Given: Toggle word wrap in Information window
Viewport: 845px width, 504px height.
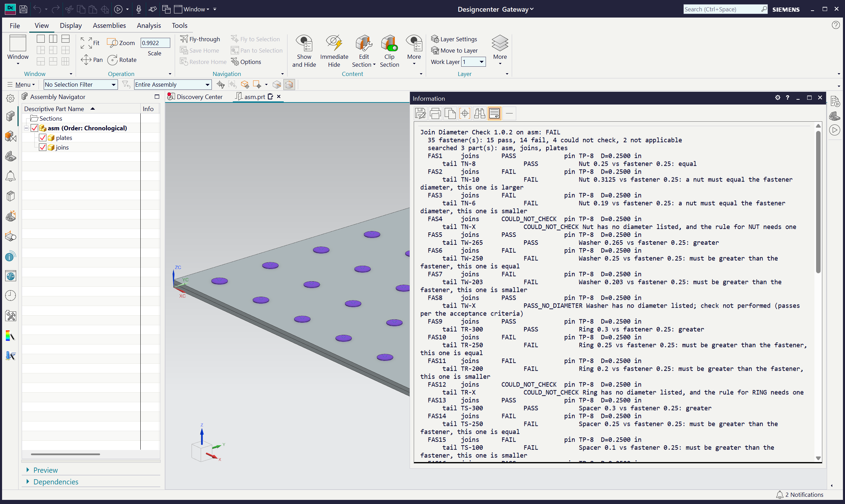Looking at the screenshot, I should 494,113.
